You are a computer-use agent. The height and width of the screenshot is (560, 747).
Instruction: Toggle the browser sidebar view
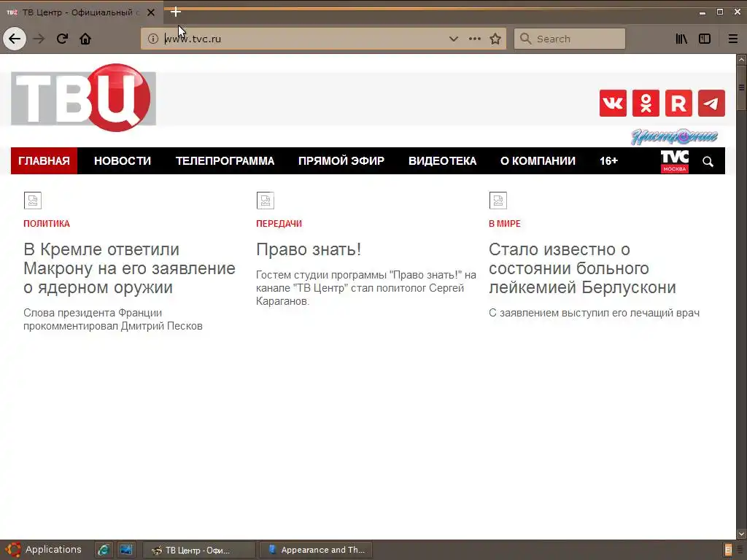(705, 39)
